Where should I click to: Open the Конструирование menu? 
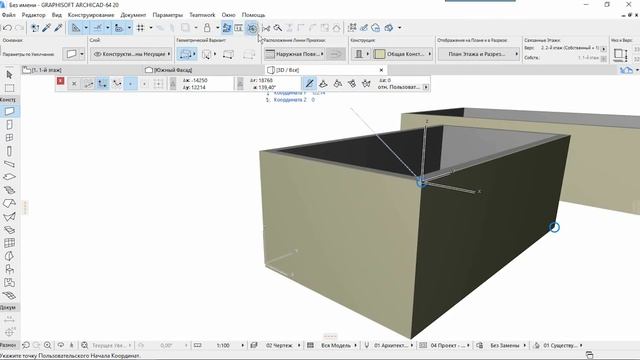[x=91, y=15]
